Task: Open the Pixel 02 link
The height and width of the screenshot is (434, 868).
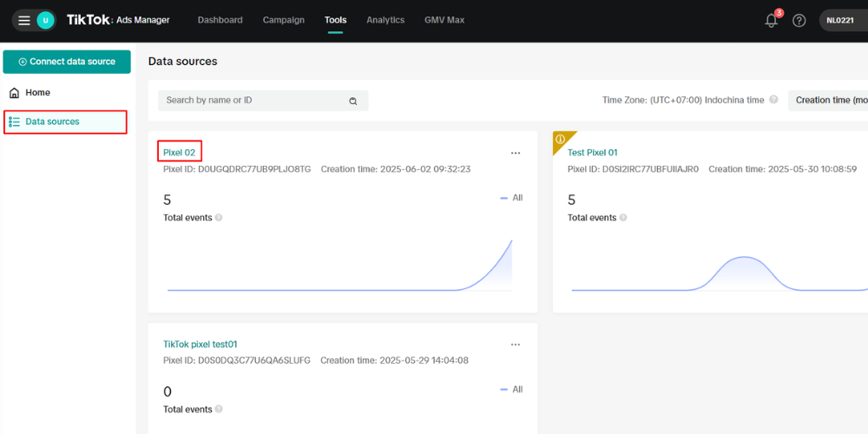Action: tap(180, 152)
